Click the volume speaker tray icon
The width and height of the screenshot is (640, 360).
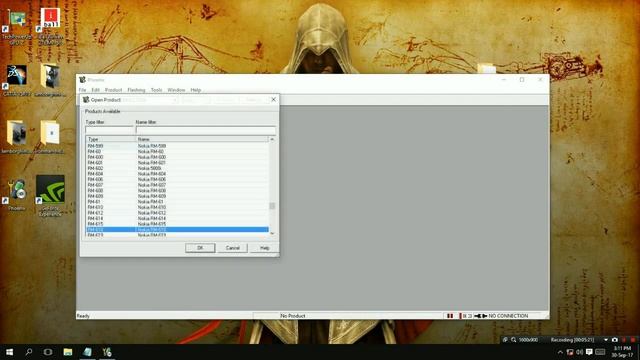(x=579, y=352)
